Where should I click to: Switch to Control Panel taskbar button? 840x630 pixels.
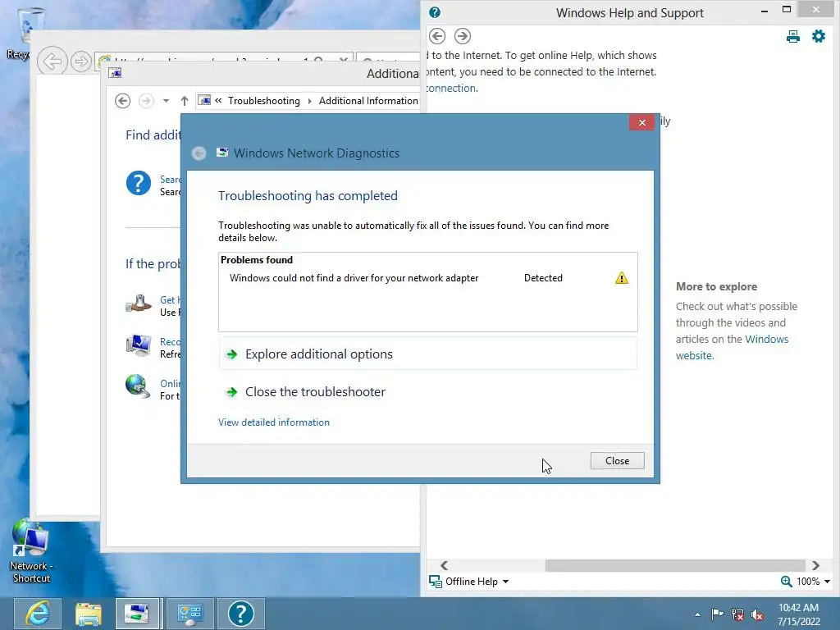[189, 614]
